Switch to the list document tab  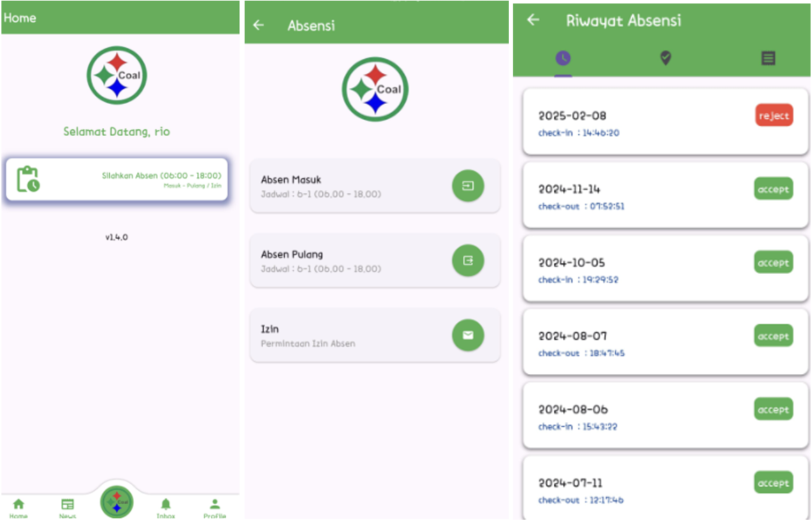pyautogui.click(x=768, y=59)
